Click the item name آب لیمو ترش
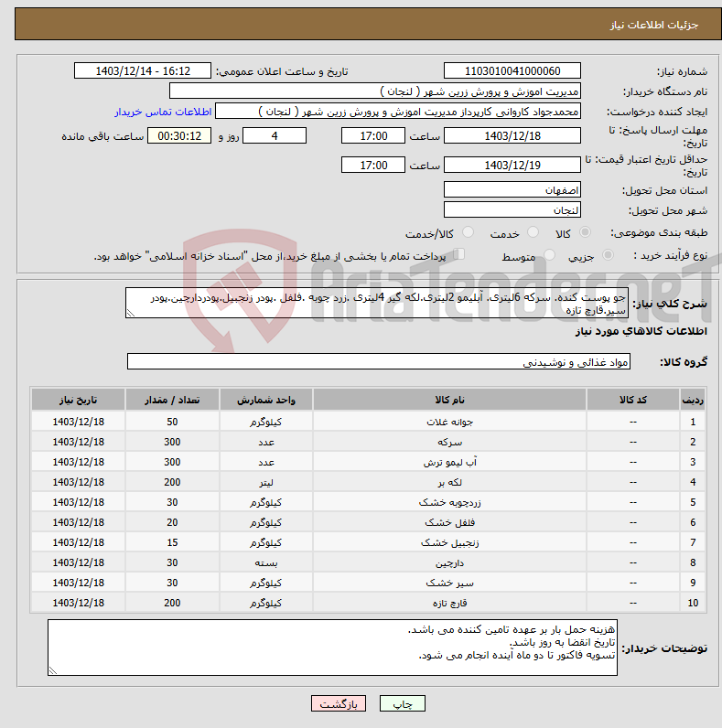The image size is (722, 728). click(449, 463)
